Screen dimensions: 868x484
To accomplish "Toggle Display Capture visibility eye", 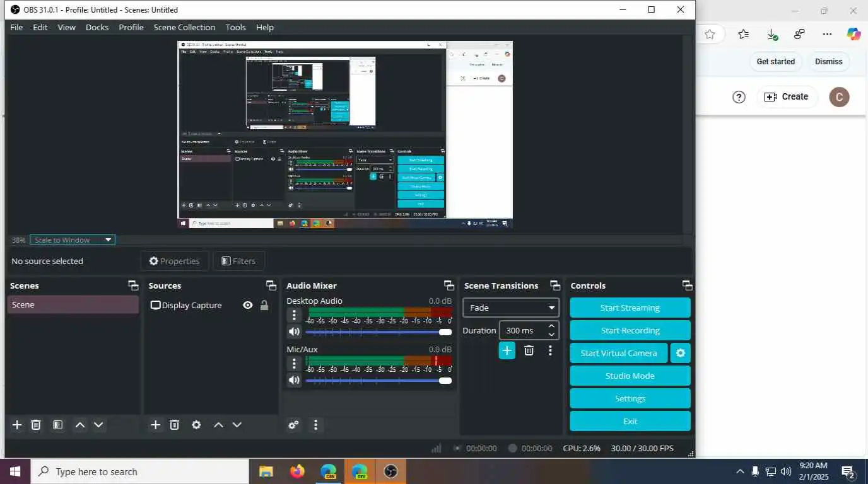I will [x=248, y=305].
